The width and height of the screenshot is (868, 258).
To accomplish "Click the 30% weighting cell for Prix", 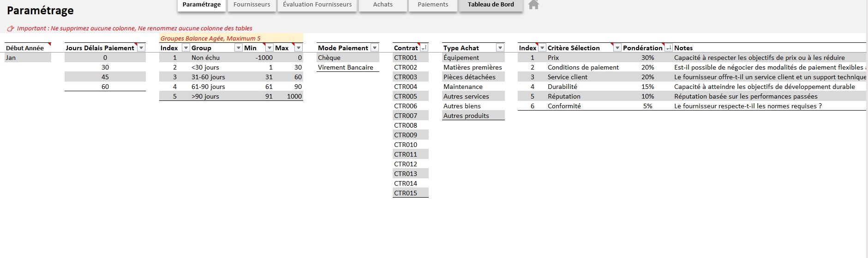I will point(647,58).
